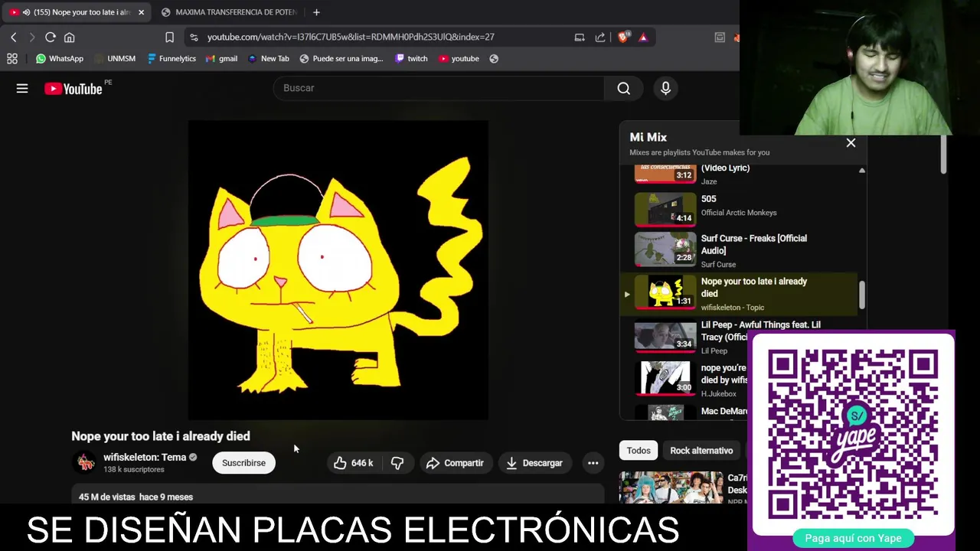Open the apps grid in bookmarks bar
The height and width of the screenshot is (551, 980).
click(x=12, y=58)
